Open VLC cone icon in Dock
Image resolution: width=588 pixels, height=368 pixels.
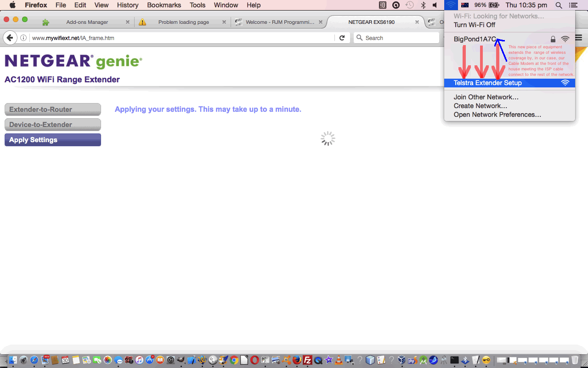[x=339, y=360]
